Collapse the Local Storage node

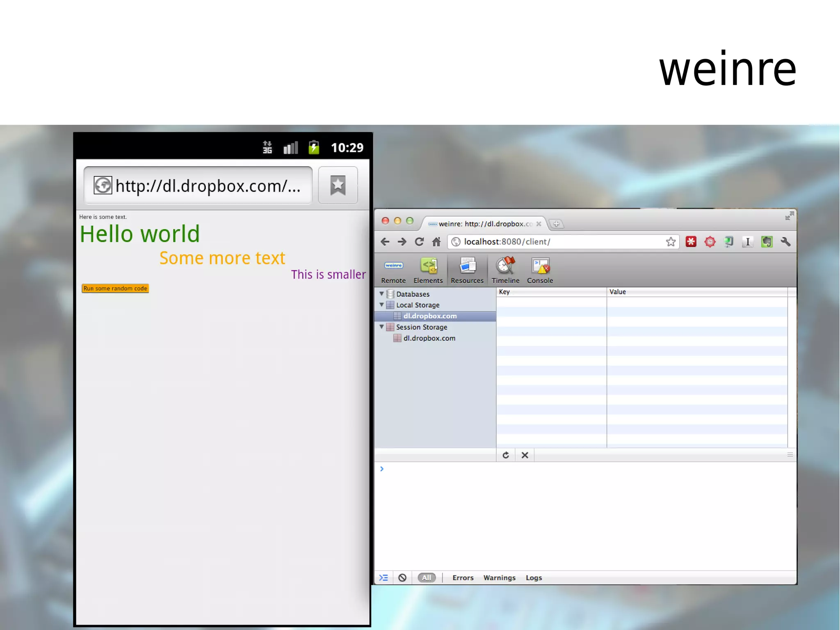pos(381,305)
